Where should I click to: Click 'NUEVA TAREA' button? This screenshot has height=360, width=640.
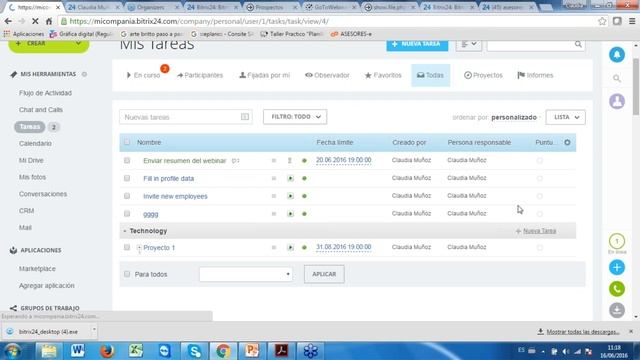417,44
